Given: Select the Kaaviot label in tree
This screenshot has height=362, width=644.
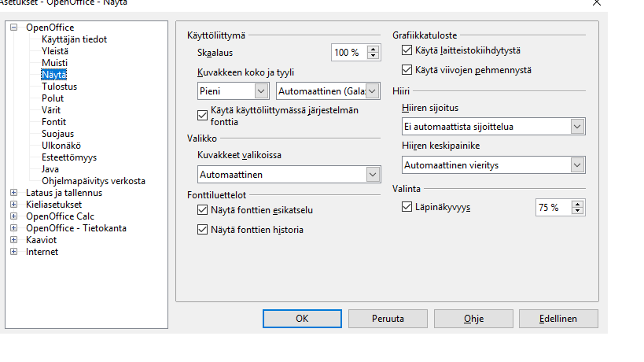Looking at the screenshot, I should click(41, 240).
